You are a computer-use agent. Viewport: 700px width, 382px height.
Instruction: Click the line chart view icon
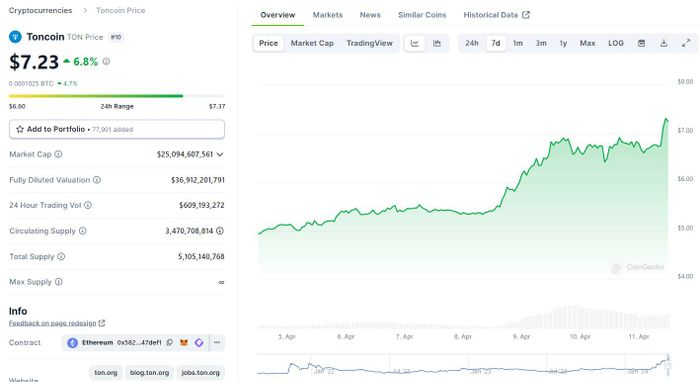tap(415, 43)
